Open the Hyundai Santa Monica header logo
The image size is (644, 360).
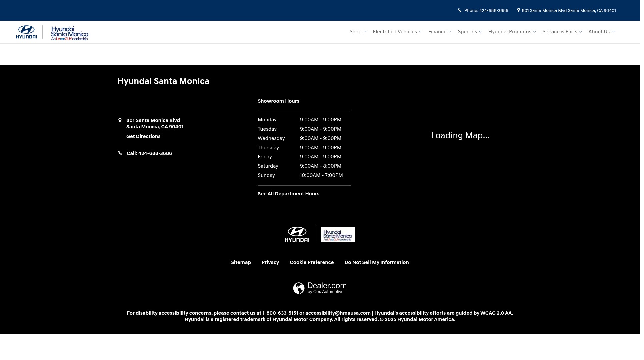pos(70,33)
